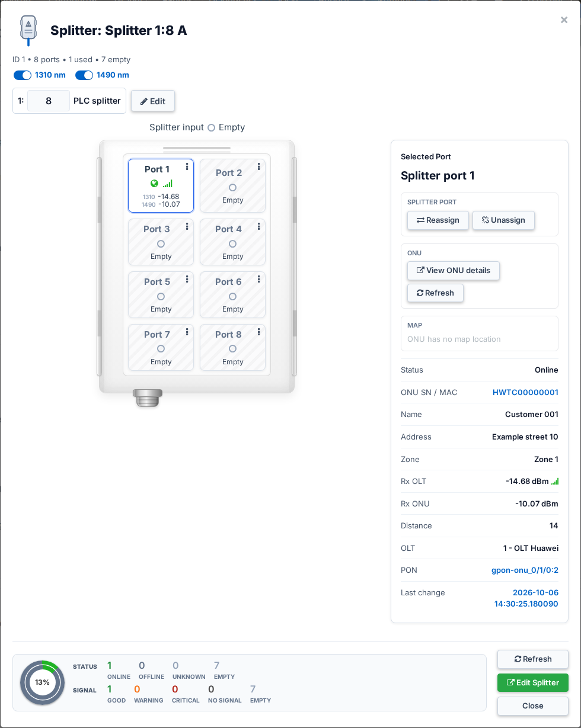Select the empty Port 3 tile

pos(161,242)
